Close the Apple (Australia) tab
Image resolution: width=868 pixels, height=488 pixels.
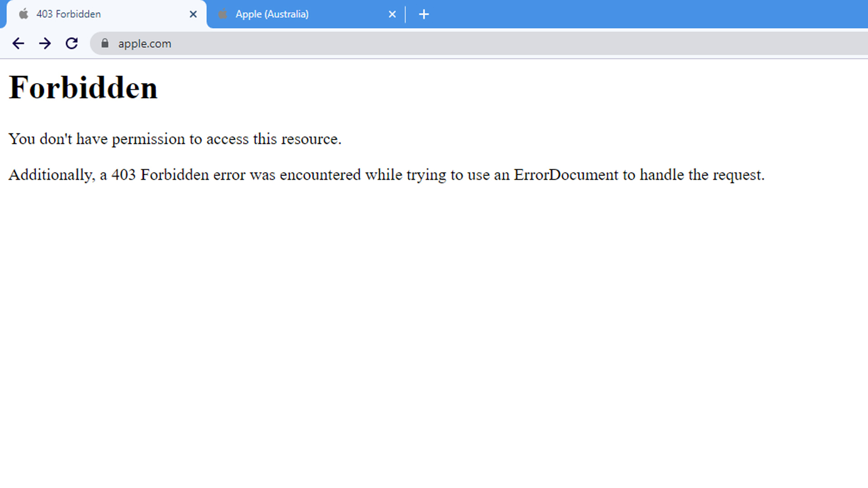pos(392,14)
